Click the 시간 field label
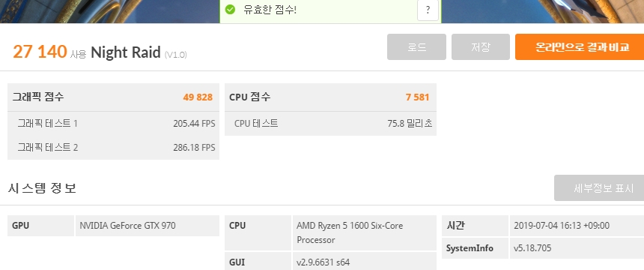 point(455,226)
